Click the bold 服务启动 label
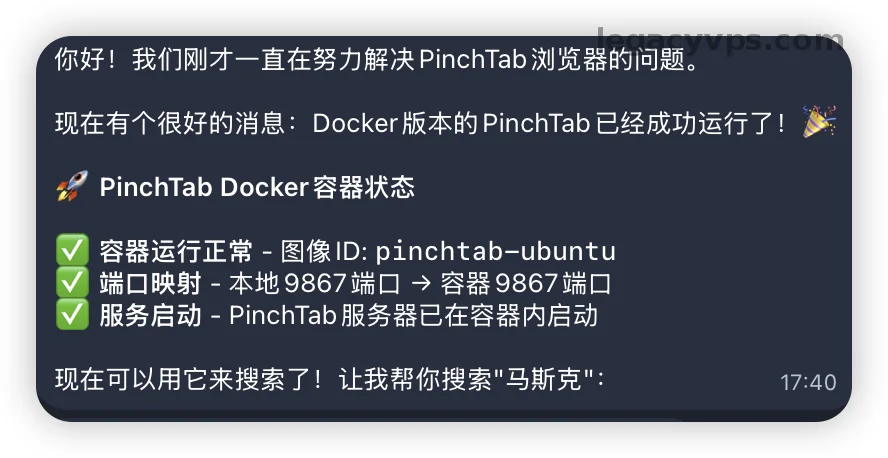Viewport: 888px width, 458px height. pyautogui.click(x=149, y=316)
